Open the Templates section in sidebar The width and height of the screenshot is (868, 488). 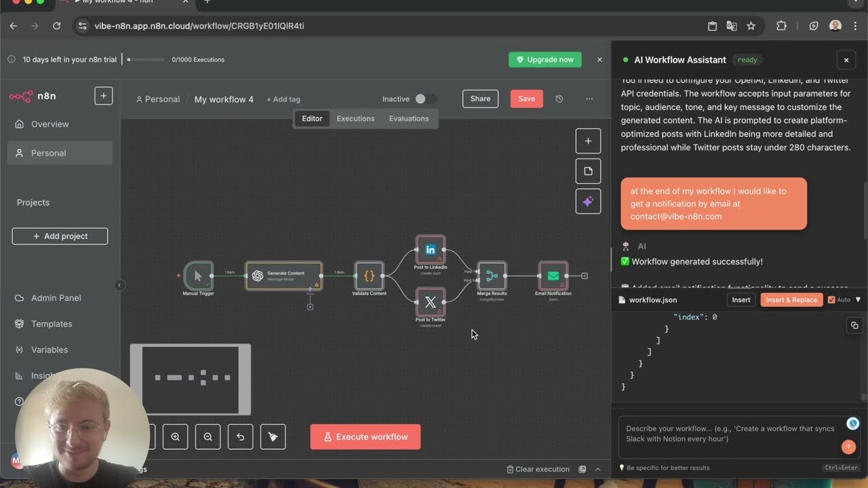(51, 323)
